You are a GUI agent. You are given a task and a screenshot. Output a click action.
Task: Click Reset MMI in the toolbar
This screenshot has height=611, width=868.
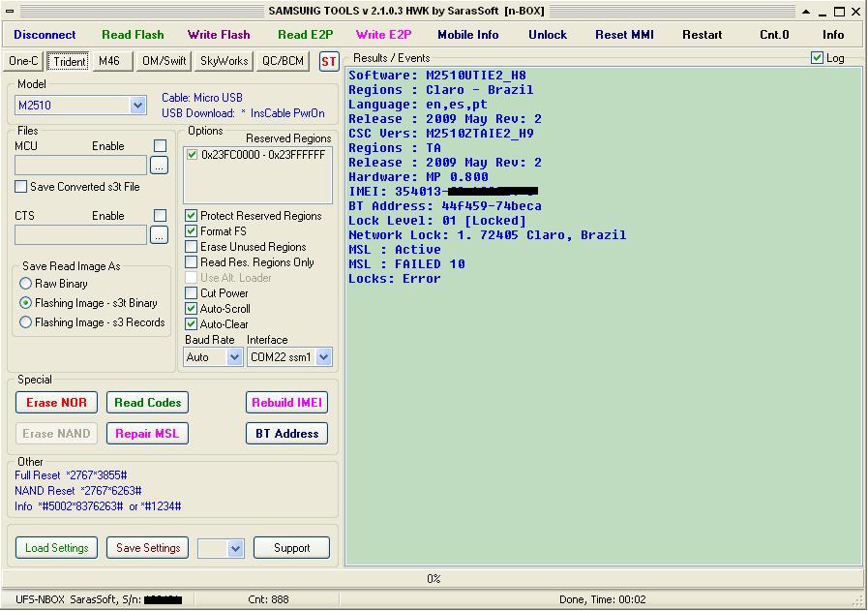[624, 34]
